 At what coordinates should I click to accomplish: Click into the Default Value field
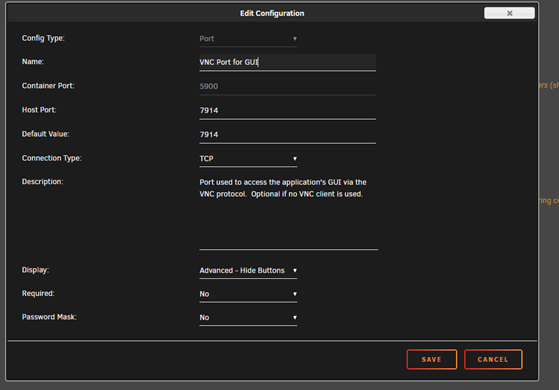point(287,135)
